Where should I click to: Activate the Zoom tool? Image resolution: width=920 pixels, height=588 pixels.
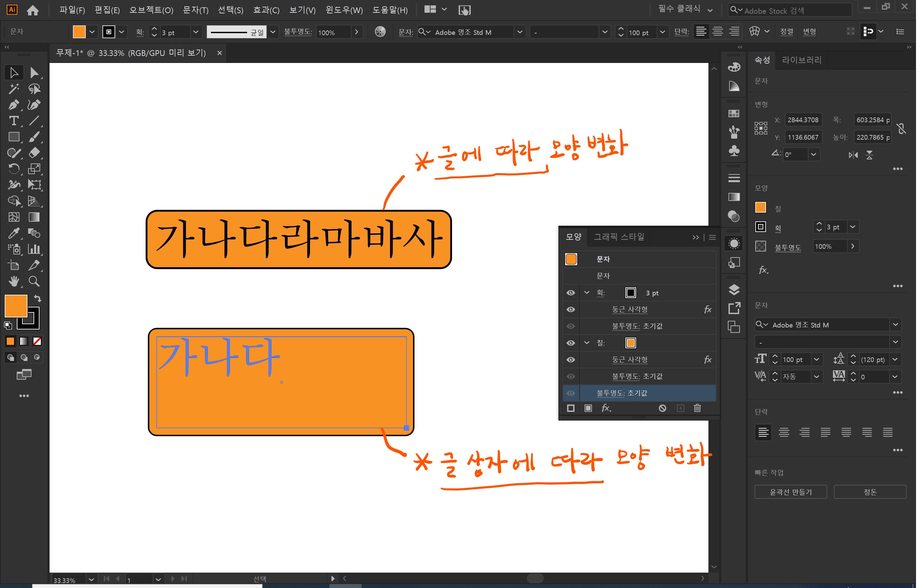click(34, 282)
